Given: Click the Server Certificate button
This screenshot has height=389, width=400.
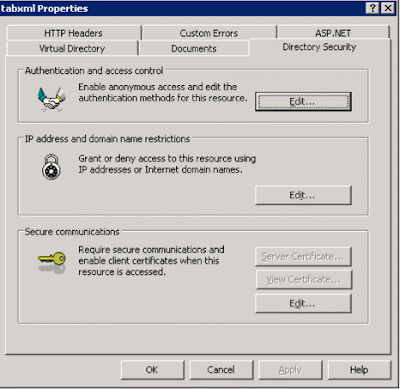Looking at the screenshot, I should pos(303,256).
